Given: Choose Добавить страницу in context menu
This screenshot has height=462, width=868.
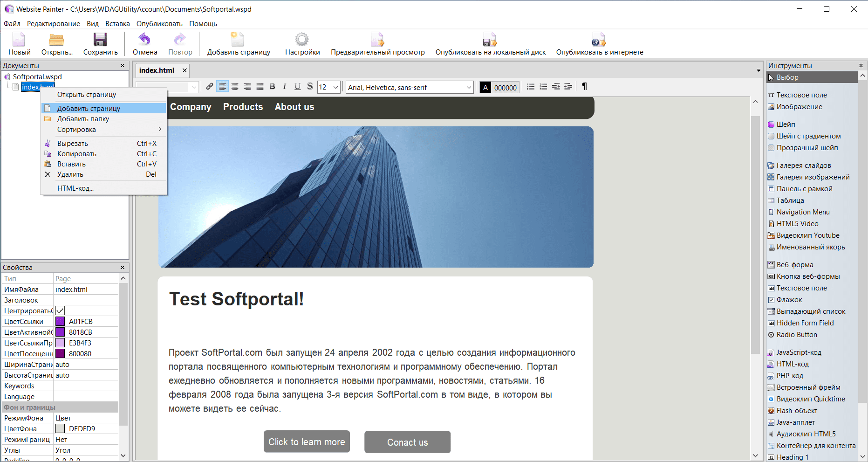Looking at the screenshot, I should (x=103, y=108).
